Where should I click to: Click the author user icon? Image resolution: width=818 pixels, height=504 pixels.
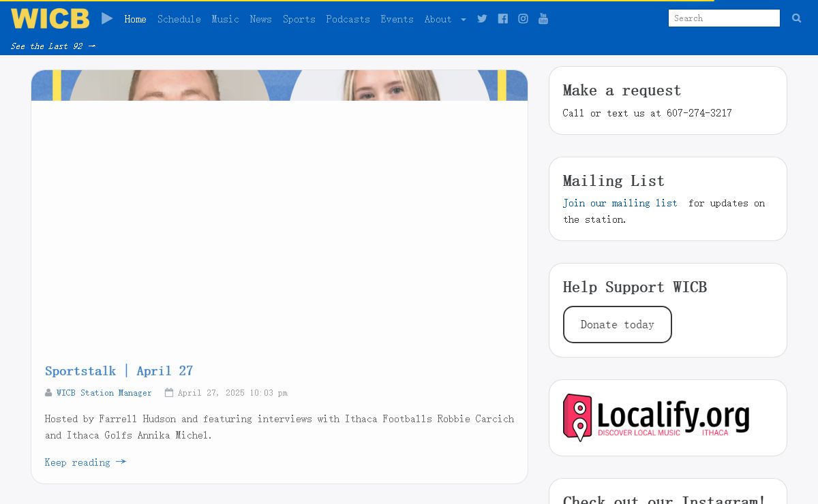click(x=48, y=393)
